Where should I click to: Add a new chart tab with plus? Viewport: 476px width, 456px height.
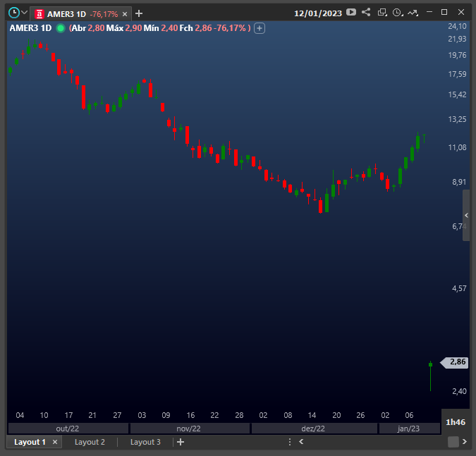coord(139,13)
